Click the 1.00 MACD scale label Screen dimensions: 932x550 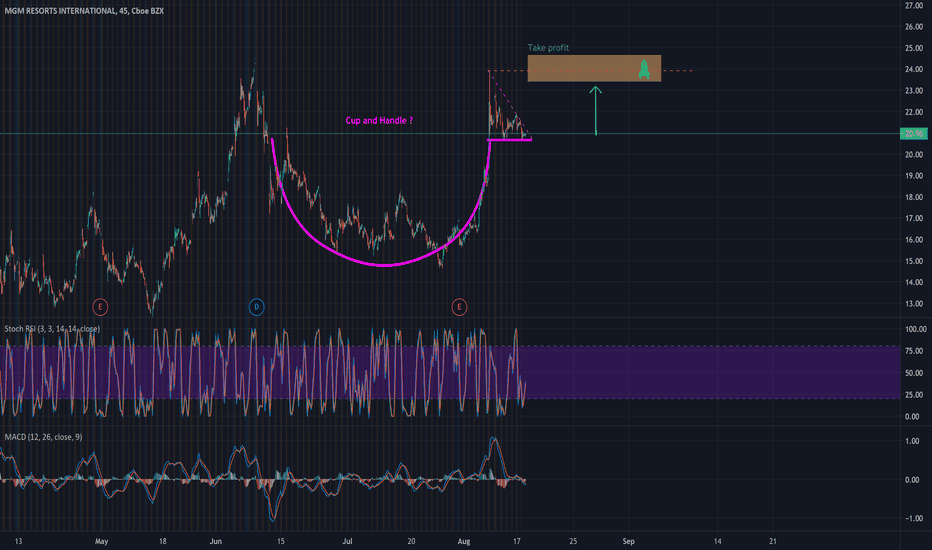tap(912, 441)
